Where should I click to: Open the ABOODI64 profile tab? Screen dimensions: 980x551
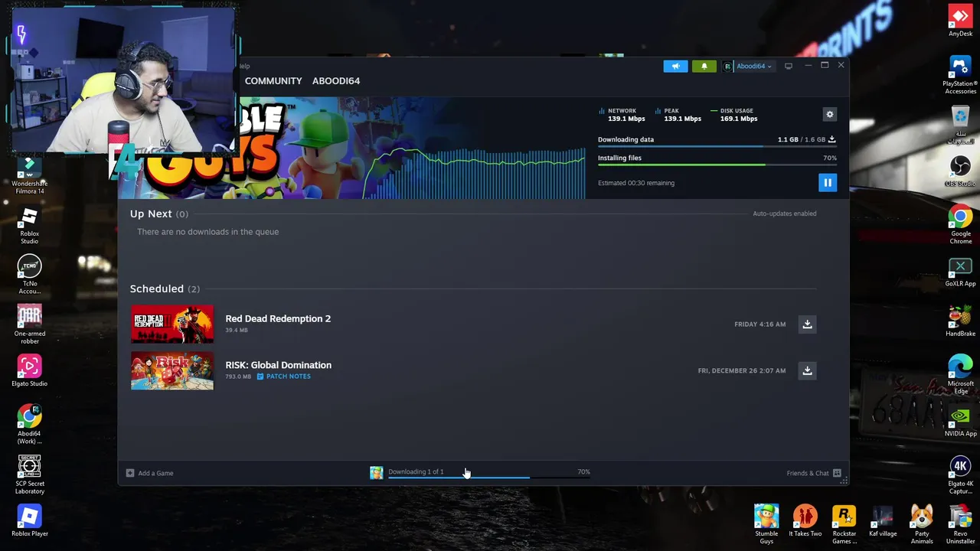[336, 80]
